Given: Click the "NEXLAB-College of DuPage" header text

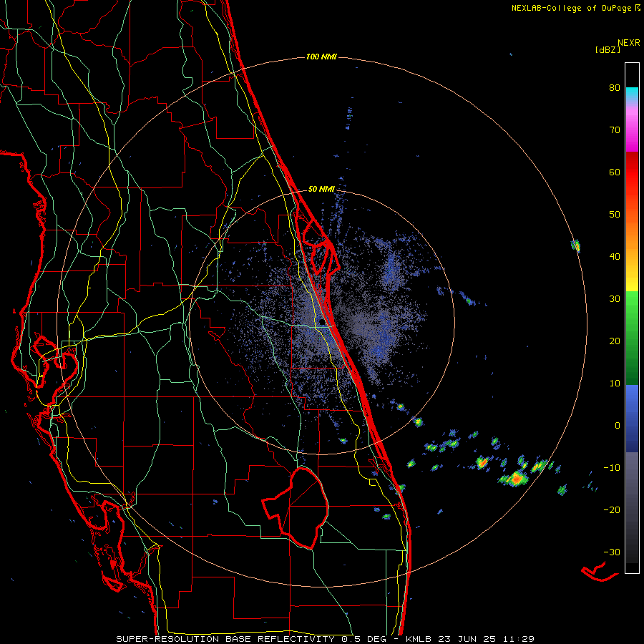Looking at the screenshot, I should tap(572, 8).
